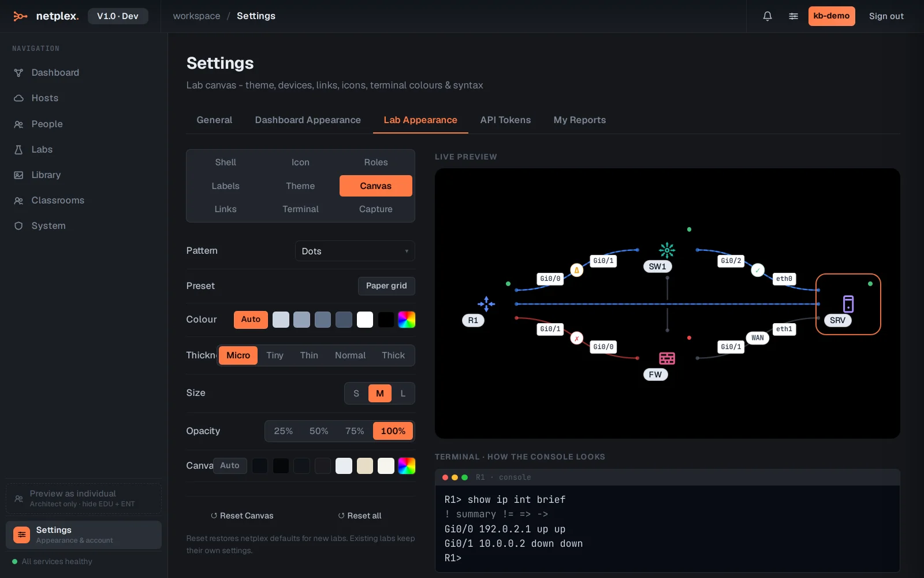Screen dimensions: 924x578
Task: Pick the beige canvas background swatch
Action: 365,466
